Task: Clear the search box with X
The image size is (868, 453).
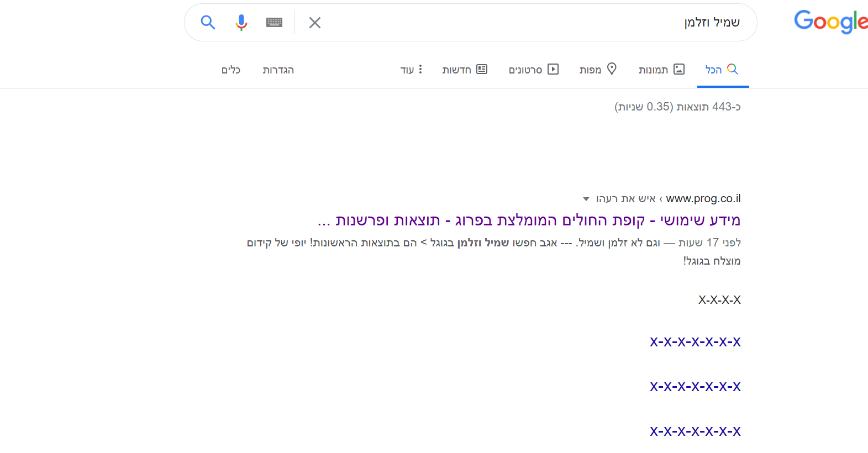Action: coord(315,23)
